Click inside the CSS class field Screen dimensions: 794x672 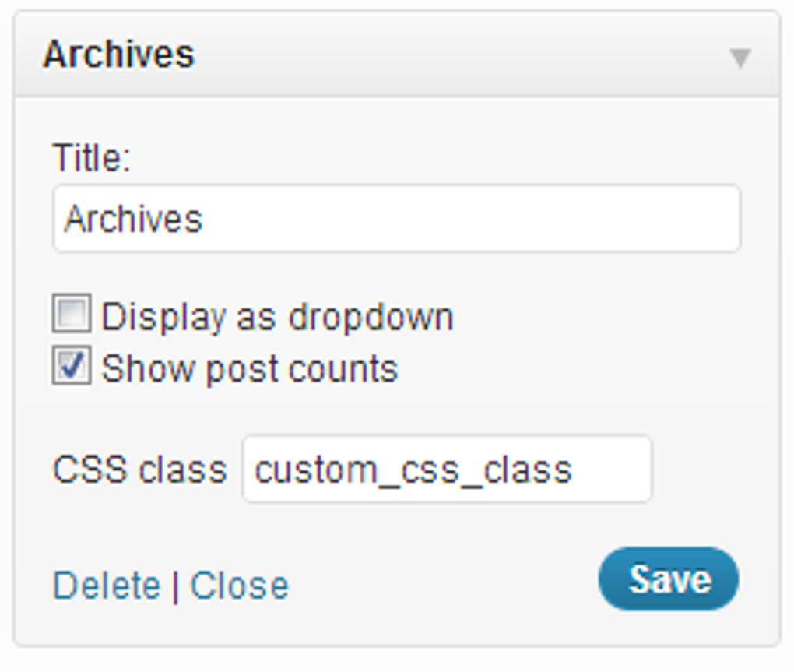pos(448,468)
